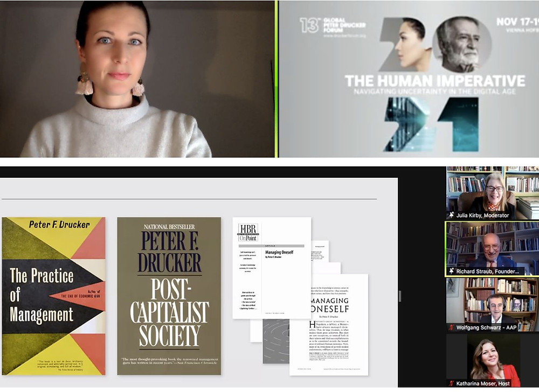Click the 'www.druckerforum.org' web address
Screen dimensions: 539x392
344,36
